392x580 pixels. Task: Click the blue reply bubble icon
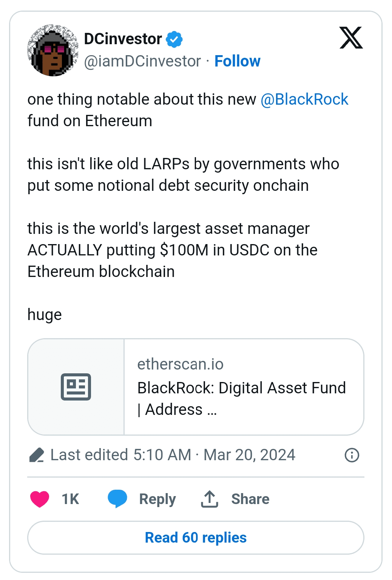(x=117, y=499)
